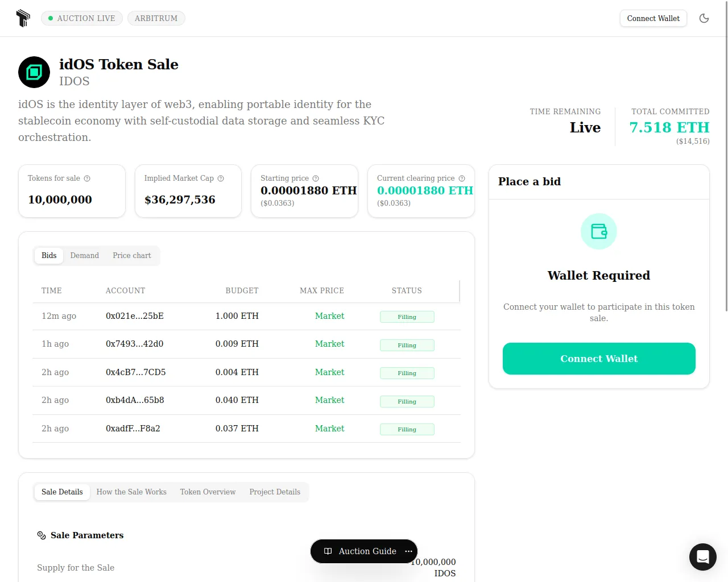Click Connect Wallet in the header
Viewport: 728px width, 582px height.
653,18
